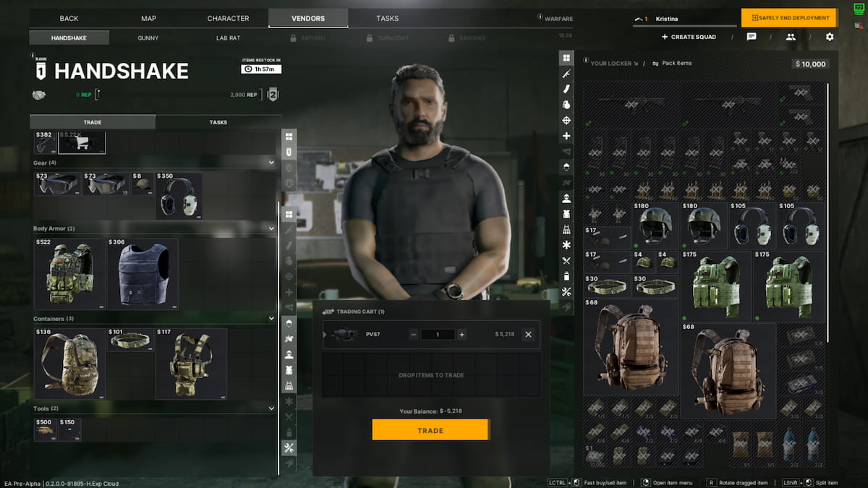Screen dimensions: 868x488
Task: Filter locker by weapons rifle icon
Action: (x=566, y=73)
